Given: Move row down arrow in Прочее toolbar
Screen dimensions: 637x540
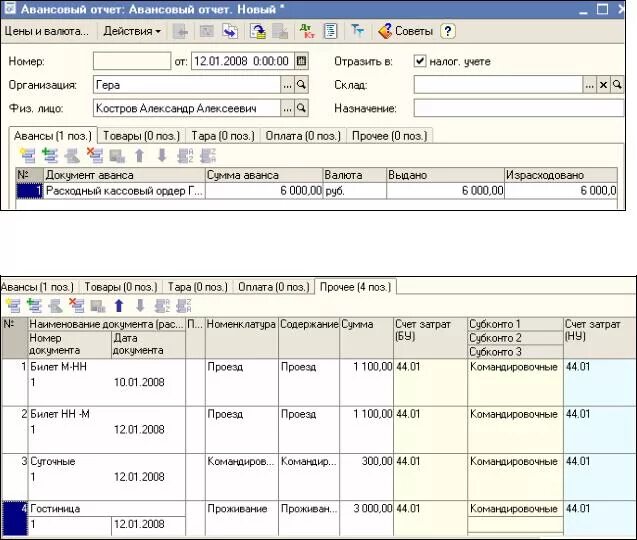Looking at the screenshot, I should point(140,306).
